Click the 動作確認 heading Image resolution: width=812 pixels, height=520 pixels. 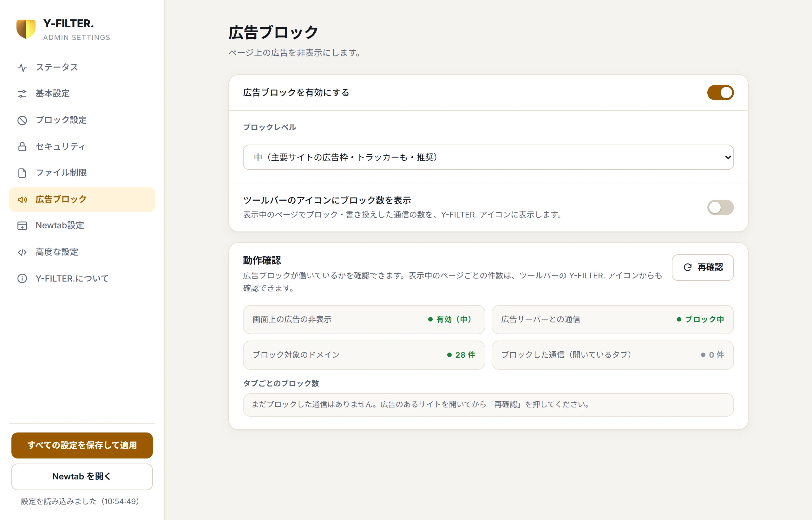(x=262, y=260)
